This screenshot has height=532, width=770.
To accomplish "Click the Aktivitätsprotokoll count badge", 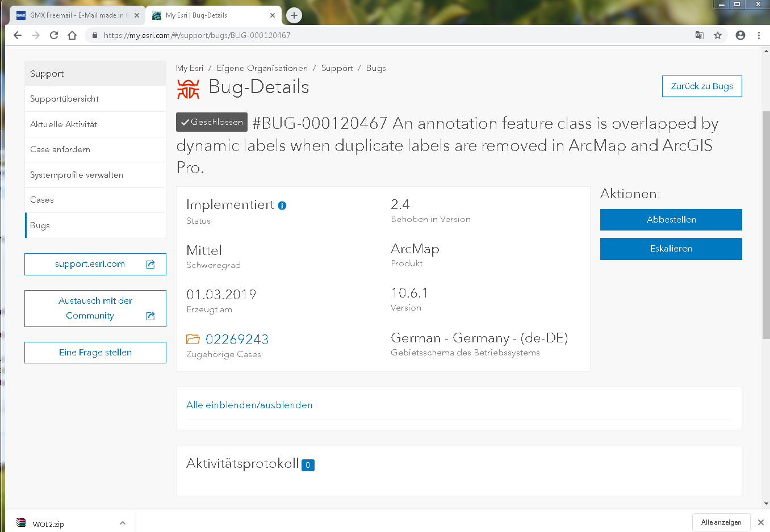I will 308,465.
